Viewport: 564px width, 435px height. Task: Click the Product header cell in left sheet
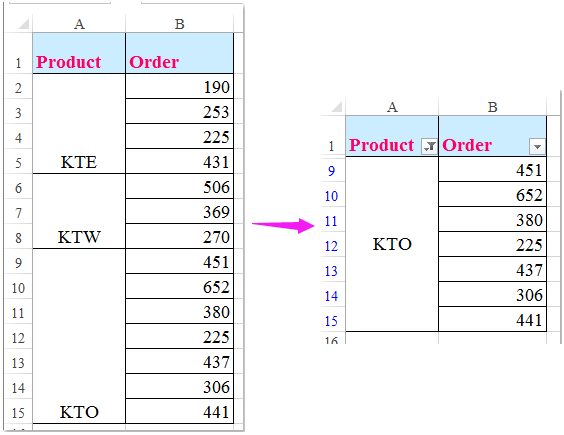(x=79, y=53)
